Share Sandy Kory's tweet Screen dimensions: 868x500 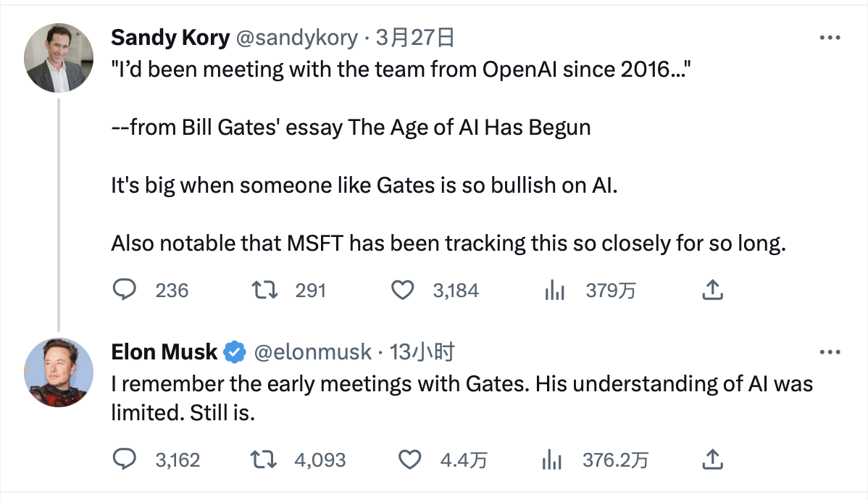pyautogui.click(x=712, y=291)
